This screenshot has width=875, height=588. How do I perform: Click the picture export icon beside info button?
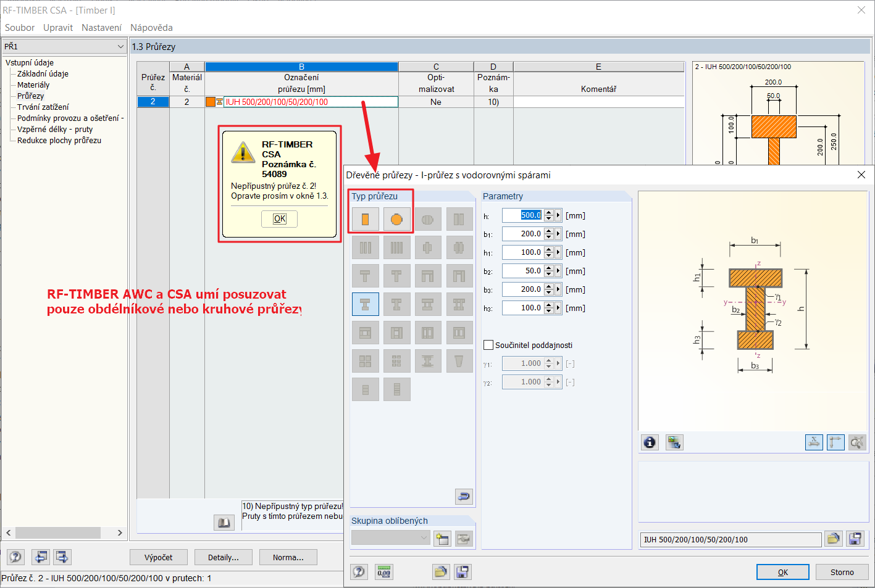(x=674, y=442)
